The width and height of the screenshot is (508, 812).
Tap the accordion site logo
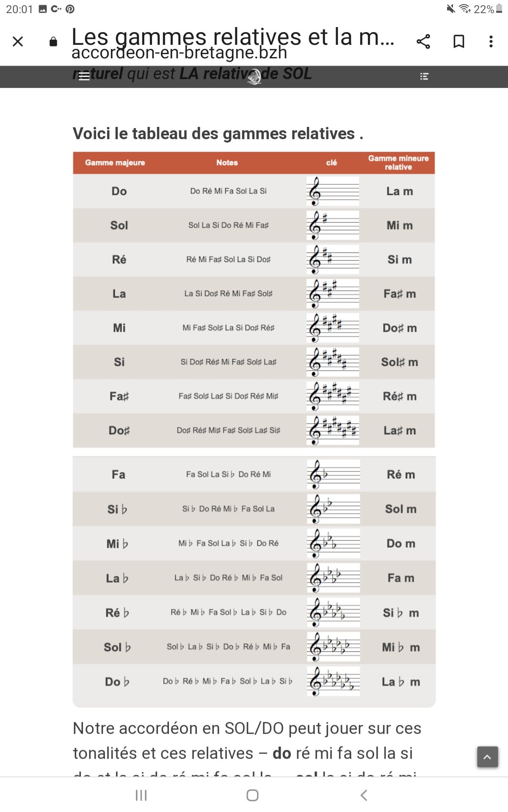254,77
